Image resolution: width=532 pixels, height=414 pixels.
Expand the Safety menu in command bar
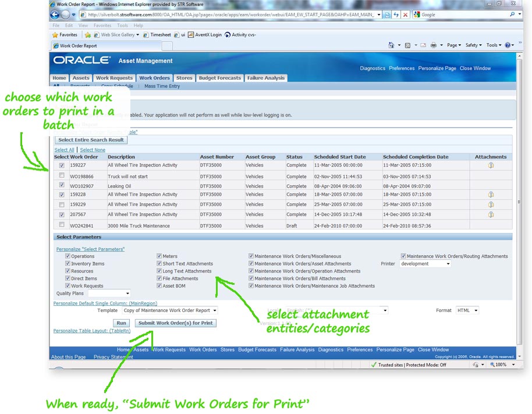click(x=473, y=45)
